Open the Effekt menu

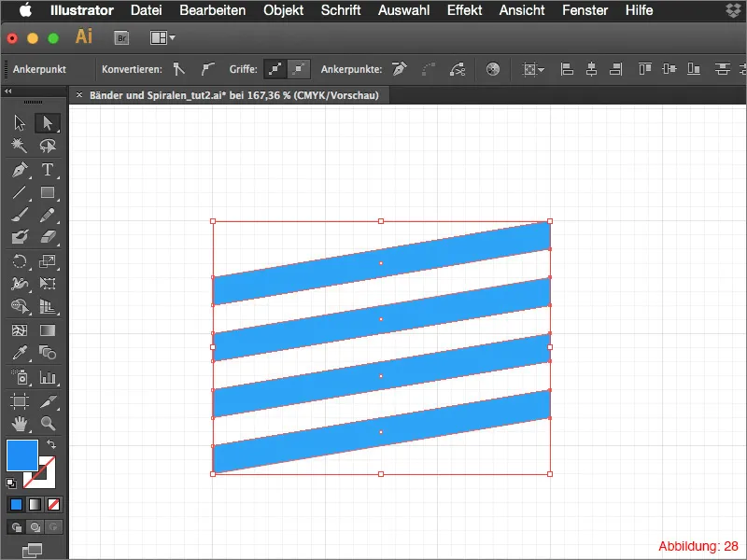(x=464, y=10)
